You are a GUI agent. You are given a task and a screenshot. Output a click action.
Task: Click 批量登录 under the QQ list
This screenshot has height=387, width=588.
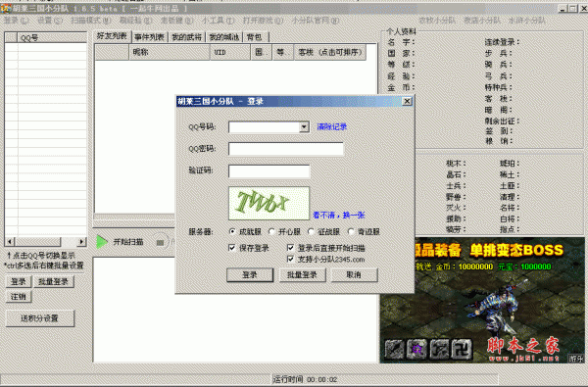pos(54,281)
